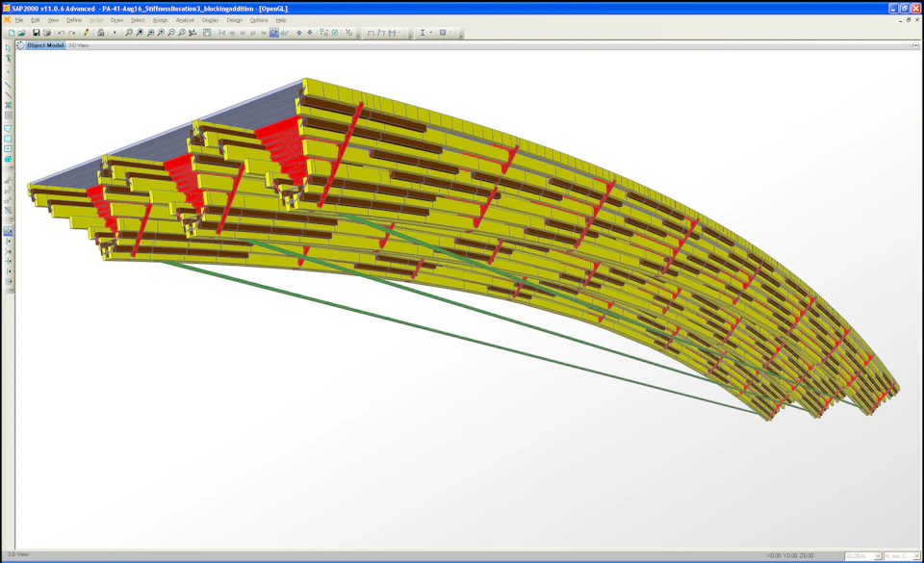
Task: Open the Define menu
Action: pyautogui.click(x=74, y=20)
